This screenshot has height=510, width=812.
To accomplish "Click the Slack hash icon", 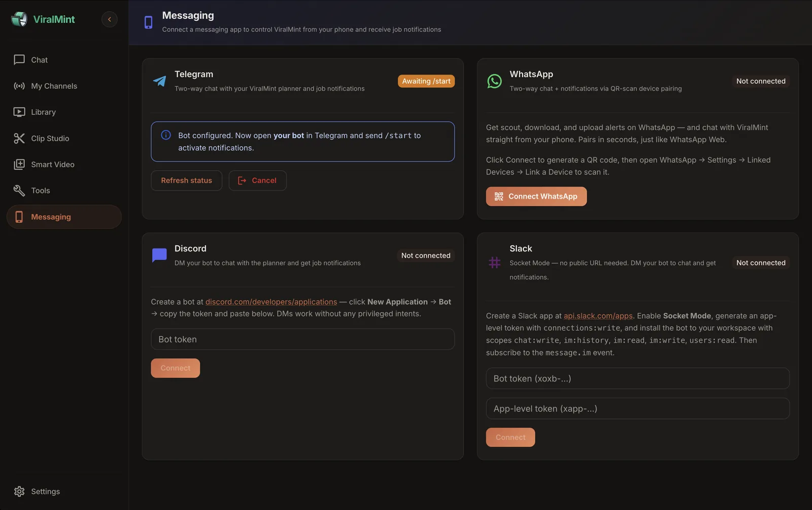I will pyautogui.click(x=494, y=263).
